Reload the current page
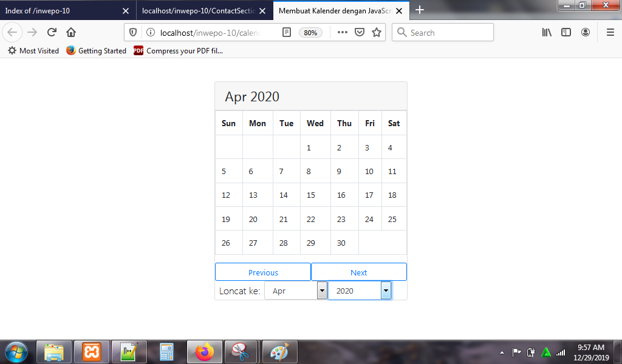This screenshot has height=364, width=622. (x=52, y=32)
